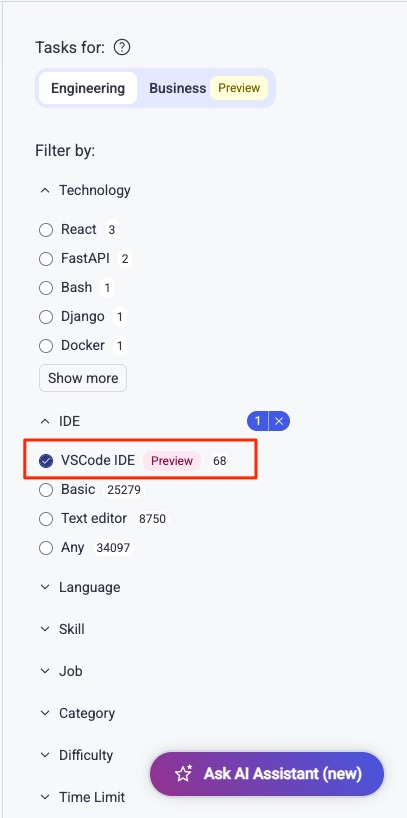Click the IDE filter count badge

(x=258, y=422)
